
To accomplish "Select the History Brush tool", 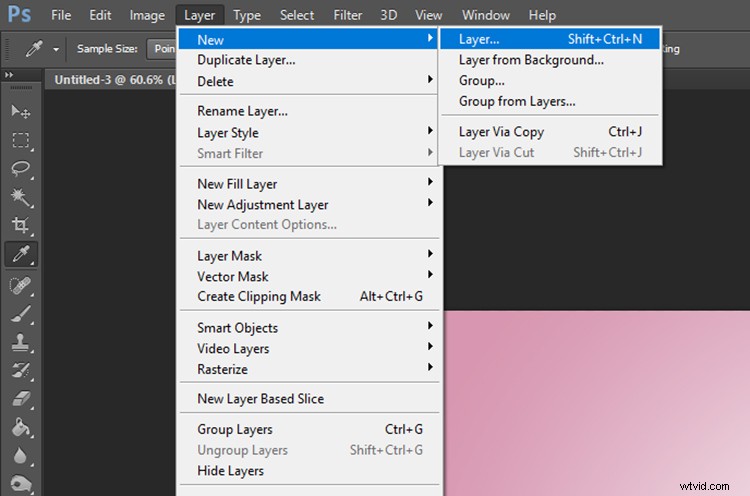I will click(21, 371).
